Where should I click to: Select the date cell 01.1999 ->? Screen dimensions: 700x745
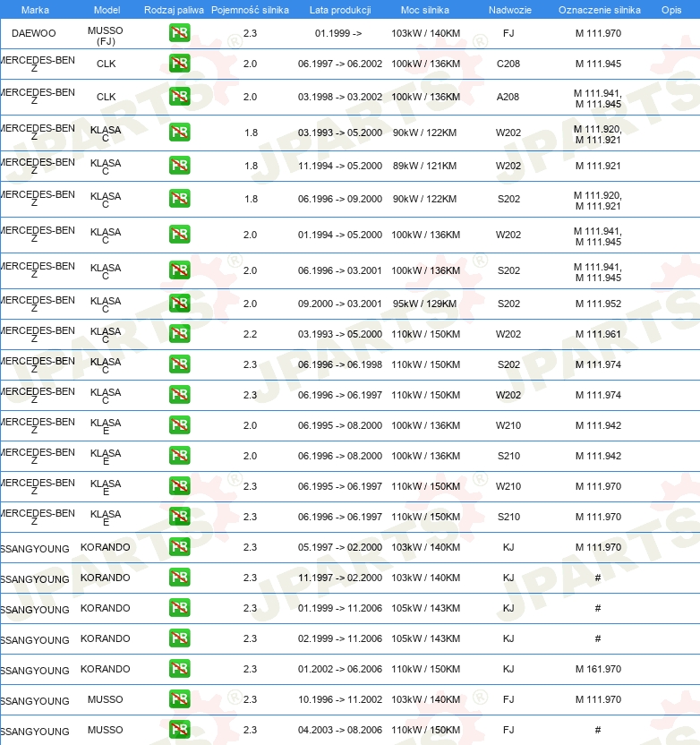click(338, 33)
